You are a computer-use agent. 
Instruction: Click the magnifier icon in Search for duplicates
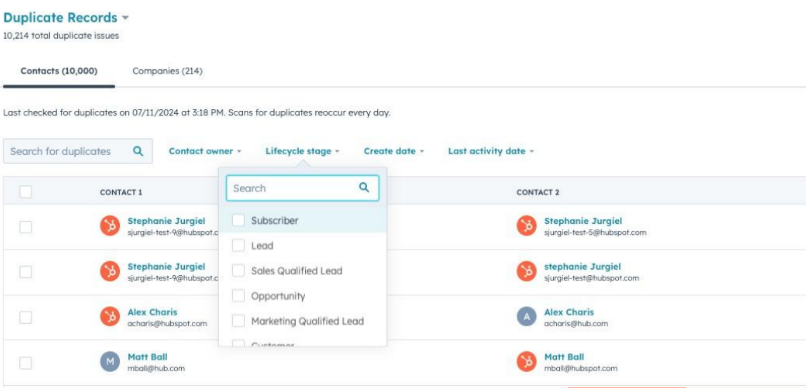(138, 151)
